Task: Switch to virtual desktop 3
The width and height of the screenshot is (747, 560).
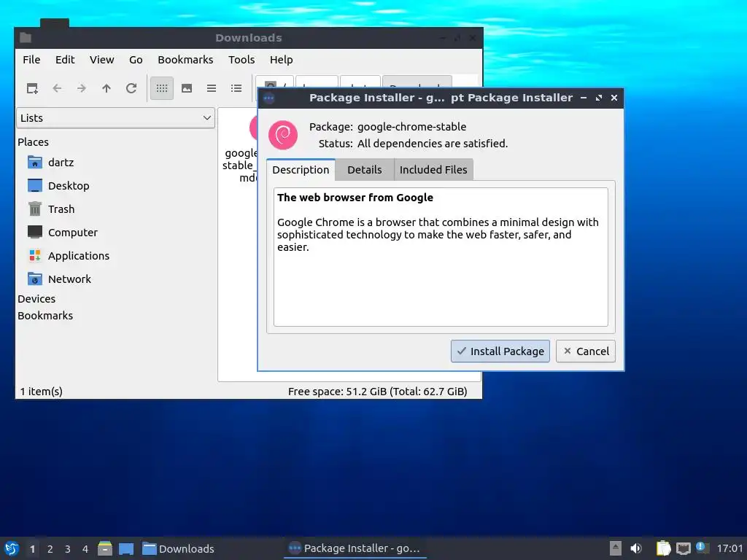Action: click(x=68, y=548)
